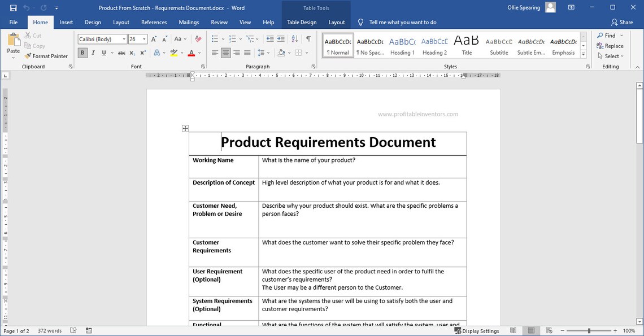This screenshot has height=336, width=644.
Task: Switch to Read Mode view icon
Action: (x=514, y=330)
